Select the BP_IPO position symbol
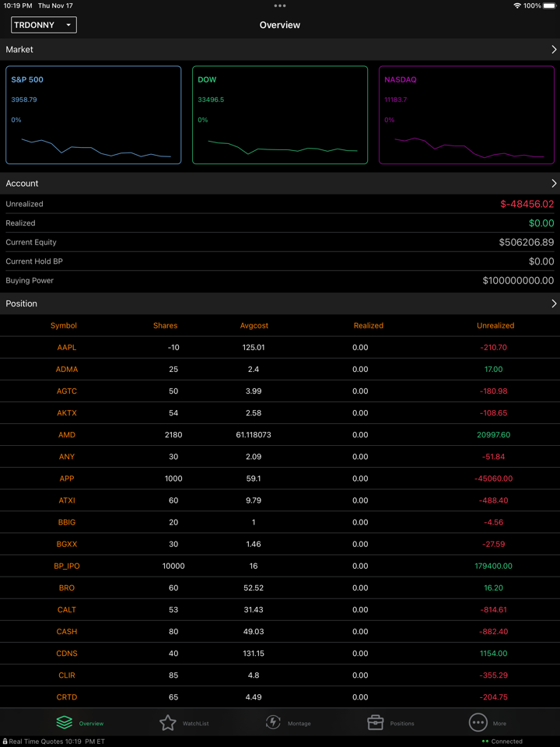 coord(67,566)
